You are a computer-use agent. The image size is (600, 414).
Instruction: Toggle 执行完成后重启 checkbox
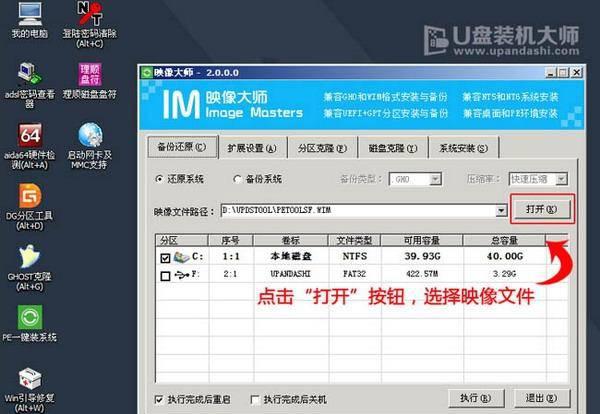(x=159, y=400)
